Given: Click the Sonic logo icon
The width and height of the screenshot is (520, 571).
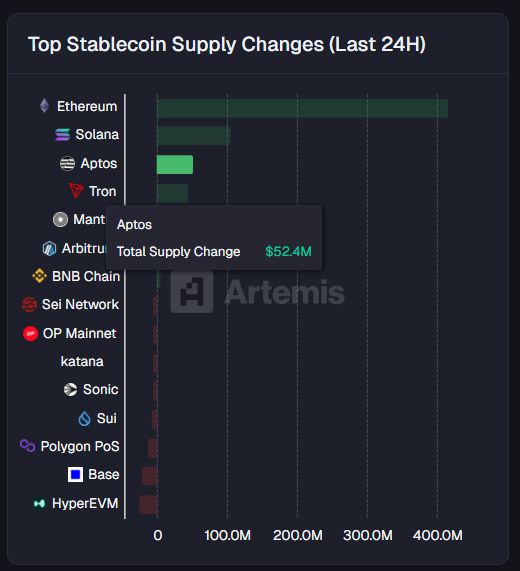Looking at the screenshot, I should point(70,389).
